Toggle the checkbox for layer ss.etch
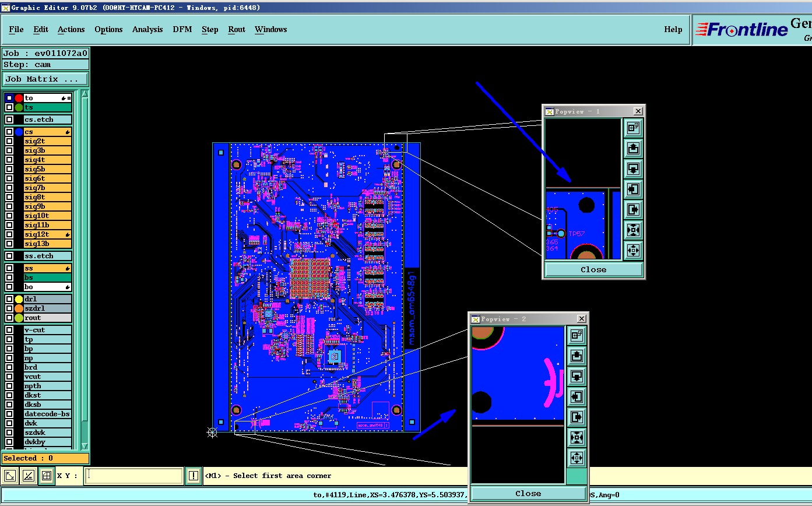The width and height of the screenshot is (812, 506). click(x=9, y=256)
